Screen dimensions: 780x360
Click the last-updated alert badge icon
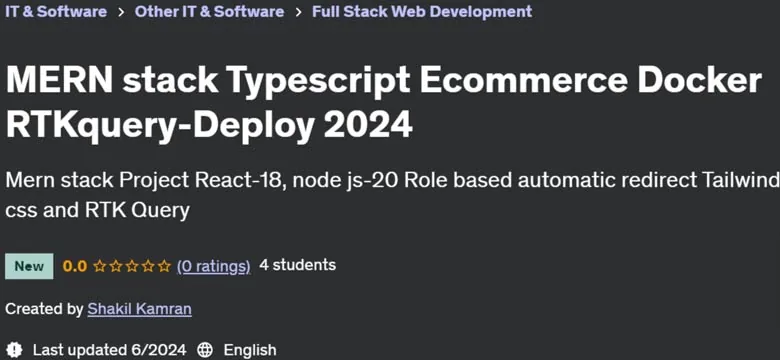click(x=15, y=349)
